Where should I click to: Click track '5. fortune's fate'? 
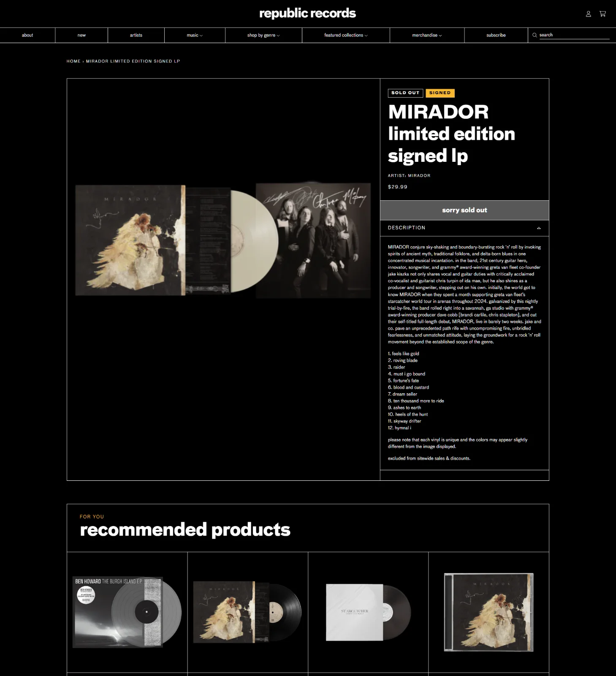tap(404, 381)
